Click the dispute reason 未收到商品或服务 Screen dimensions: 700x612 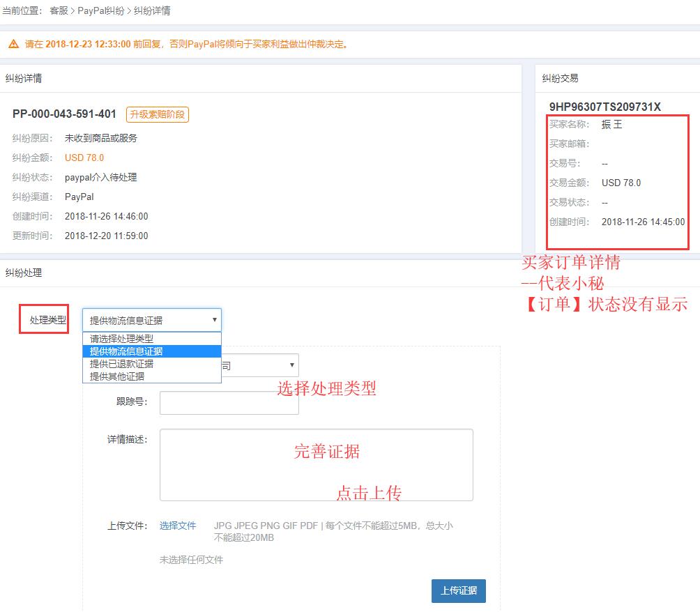[x=101, y=138]
